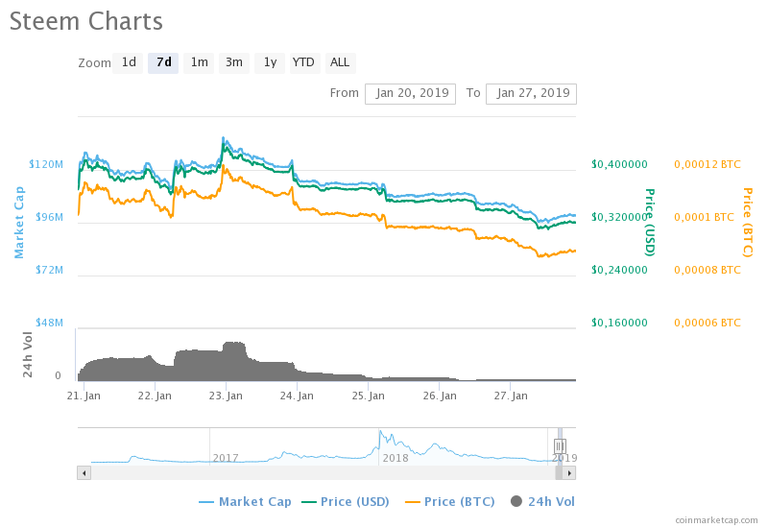Click the 24. Jan axis label

click(297, 396)
